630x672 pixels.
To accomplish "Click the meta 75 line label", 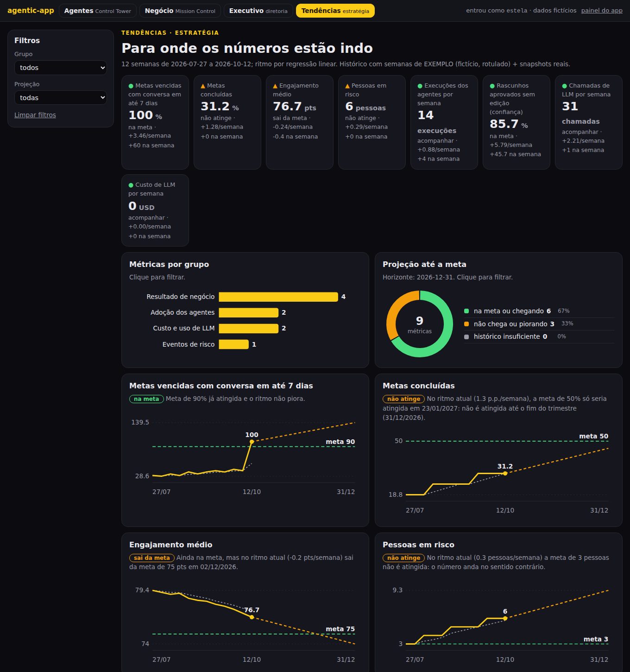I will pos(340,629).
